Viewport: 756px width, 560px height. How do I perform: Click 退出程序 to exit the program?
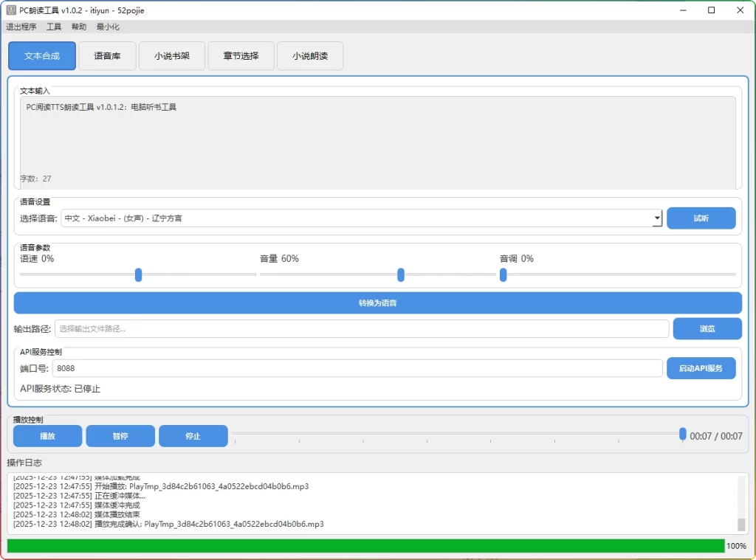[x=21, y=27]
